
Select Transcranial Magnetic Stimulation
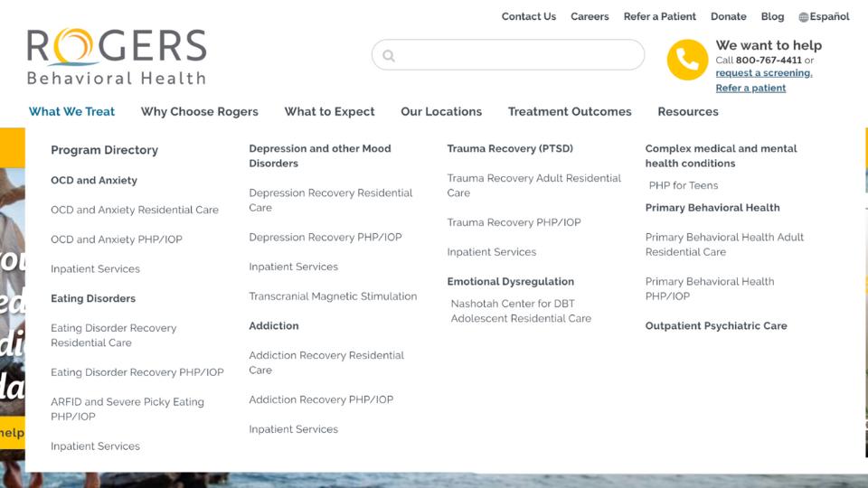click(333, 296)
